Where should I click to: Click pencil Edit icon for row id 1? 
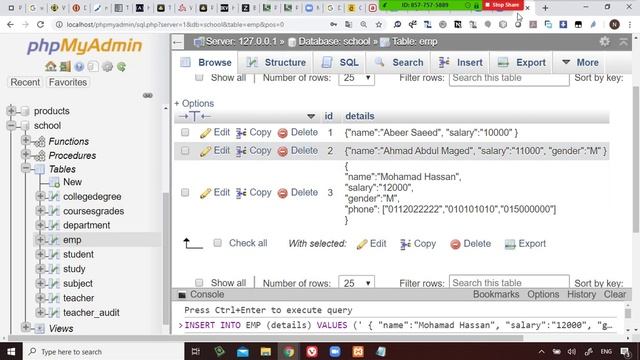pos(205,133)
